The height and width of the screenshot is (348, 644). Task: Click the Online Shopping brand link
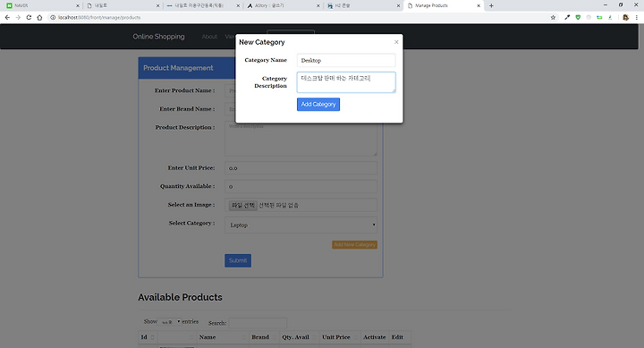click(158, 37)
